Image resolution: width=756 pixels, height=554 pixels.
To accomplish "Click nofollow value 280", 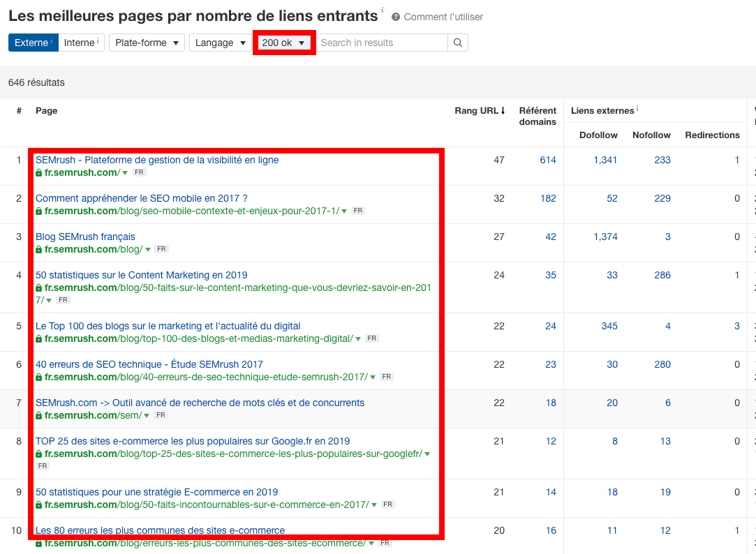I will pyautogui.click(x=662, y=365).
